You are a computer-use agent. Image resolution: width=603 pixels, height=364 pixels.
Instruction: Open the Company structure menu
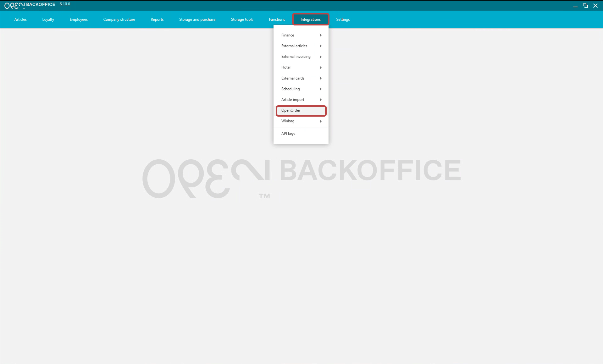(119, 19)
